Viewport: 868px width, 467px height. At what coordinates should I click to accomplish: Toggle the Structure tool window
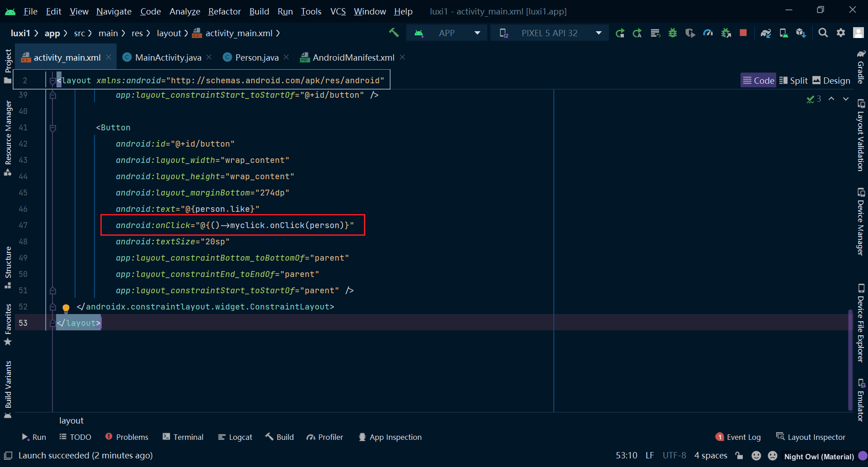[8, 267]
